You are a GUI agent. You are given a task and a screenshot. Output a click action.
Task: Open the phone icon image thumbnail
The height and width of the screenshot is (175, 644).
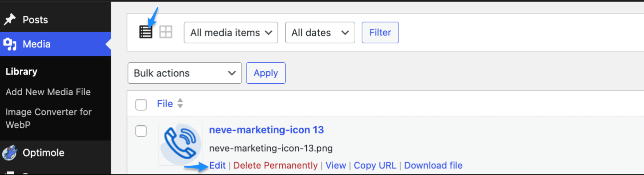[x=180, y=144]
